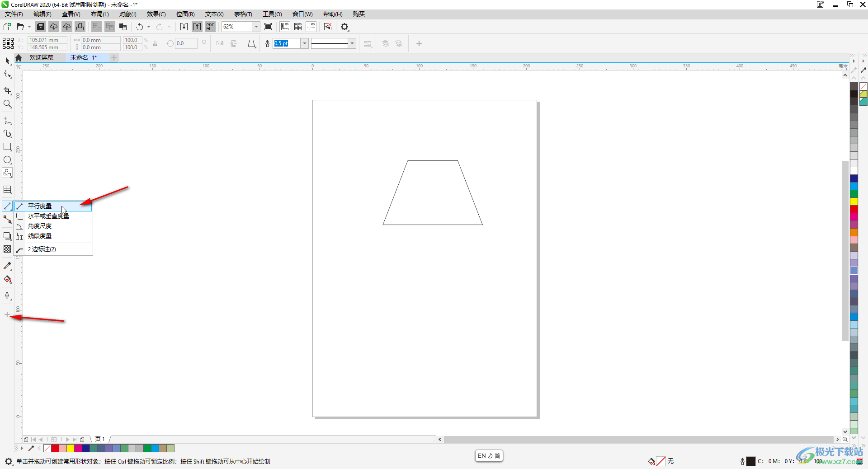Click the Import icon
The image size is (868, 469).
click(184, 27)
